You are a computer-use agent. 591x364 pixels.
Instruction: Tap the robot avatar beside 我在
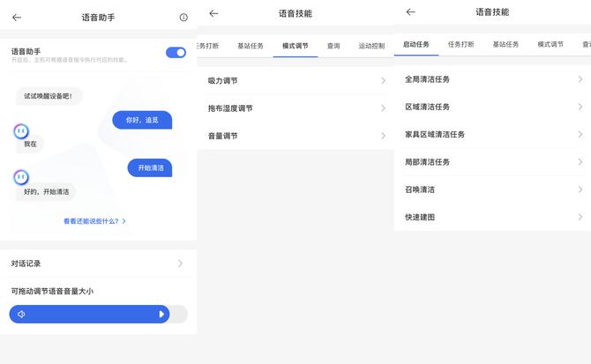21,131
